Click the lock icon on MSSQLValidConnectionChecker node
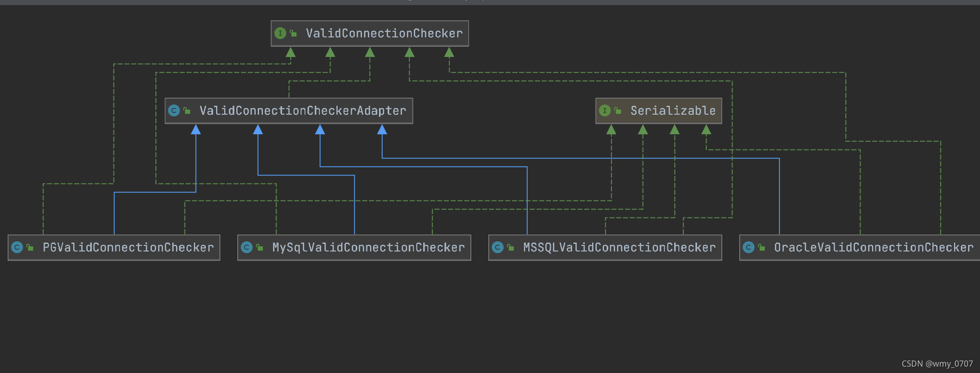Image resolution: width=980 pixels, height=373 pixels. [510, 247]
